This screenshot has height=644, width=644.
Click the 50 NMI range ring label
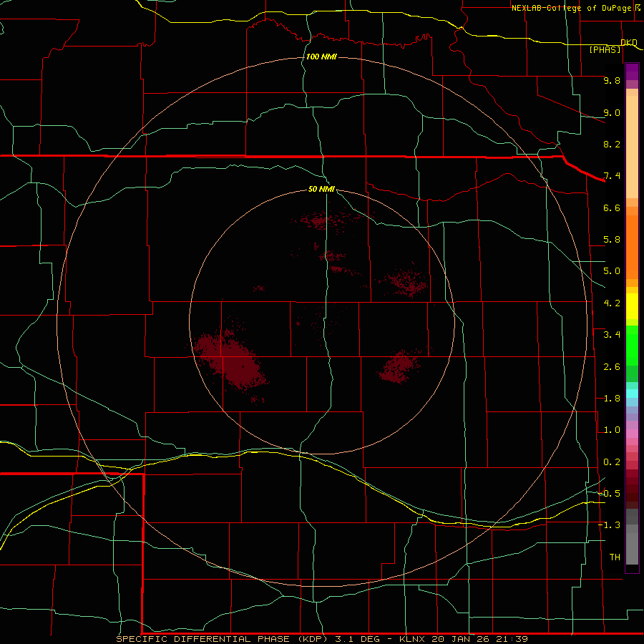321,189
